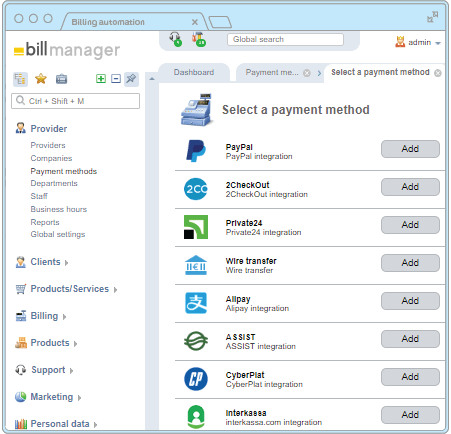Click the menu tree view icon
Viewport: 451px width, 434px height.
click(x=20, y=79)
